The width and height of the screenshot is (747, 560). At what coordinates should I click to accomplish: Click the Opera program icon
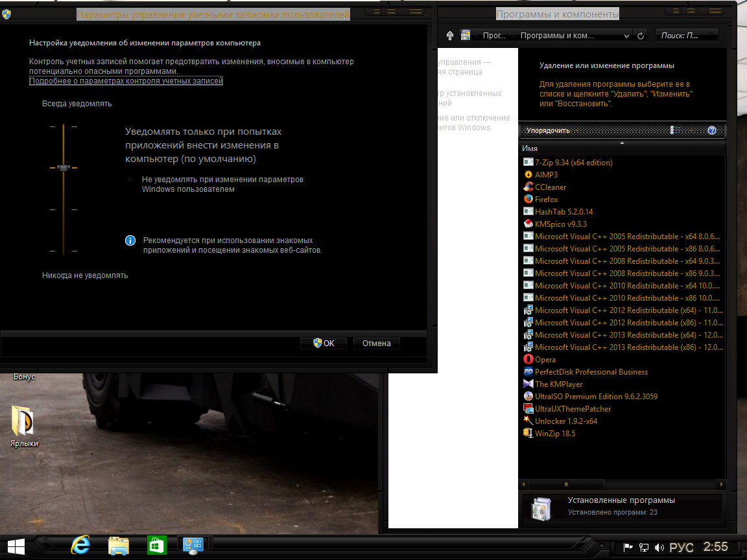pyautogui.click(x=528, y=360)
